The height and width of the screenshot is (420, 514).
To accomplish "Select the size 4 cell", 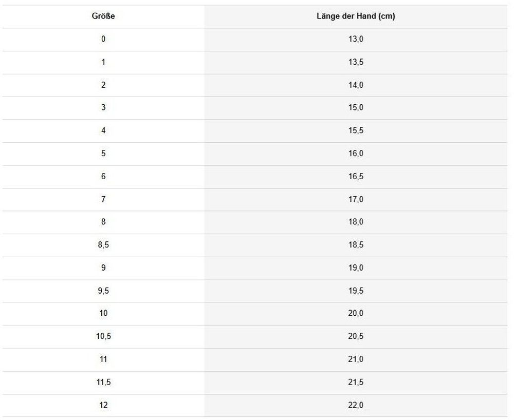I will point(103,131).
